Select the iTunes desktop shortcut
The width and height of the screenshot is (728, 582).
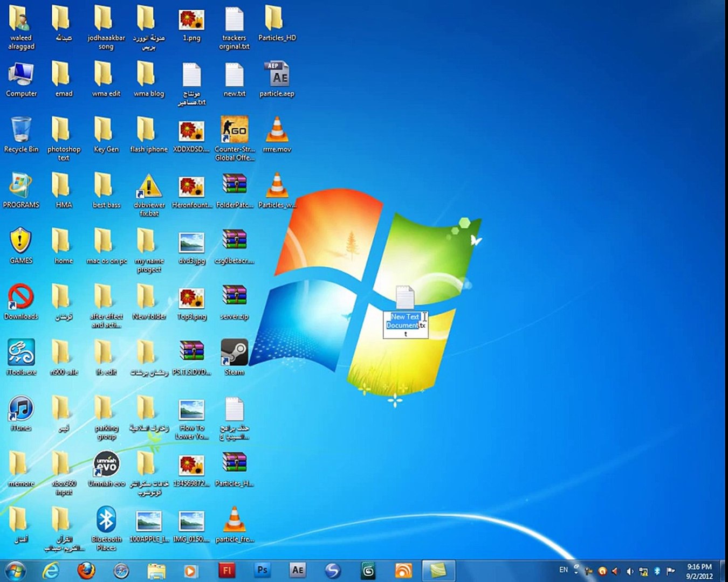click(x=21, y=413)
